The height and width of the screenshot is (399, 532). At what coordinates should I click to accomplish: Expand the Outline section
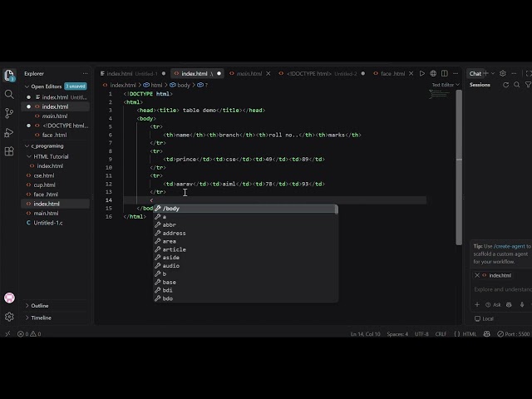(27, 306)
